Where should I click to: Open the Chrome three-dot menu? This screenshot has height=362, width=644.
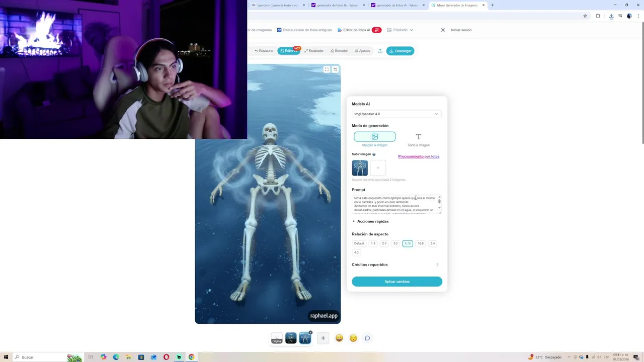[x=638, y=16]
